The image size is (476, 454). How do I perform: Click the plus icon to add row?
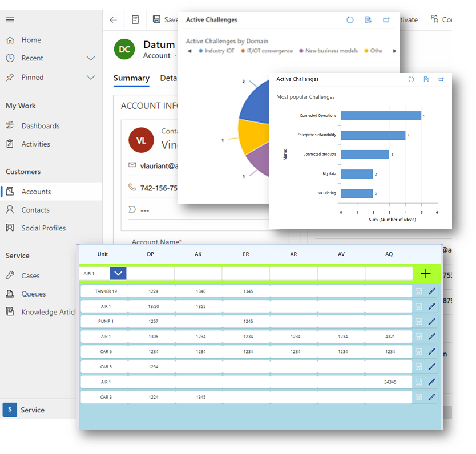[x=426, y=274]
